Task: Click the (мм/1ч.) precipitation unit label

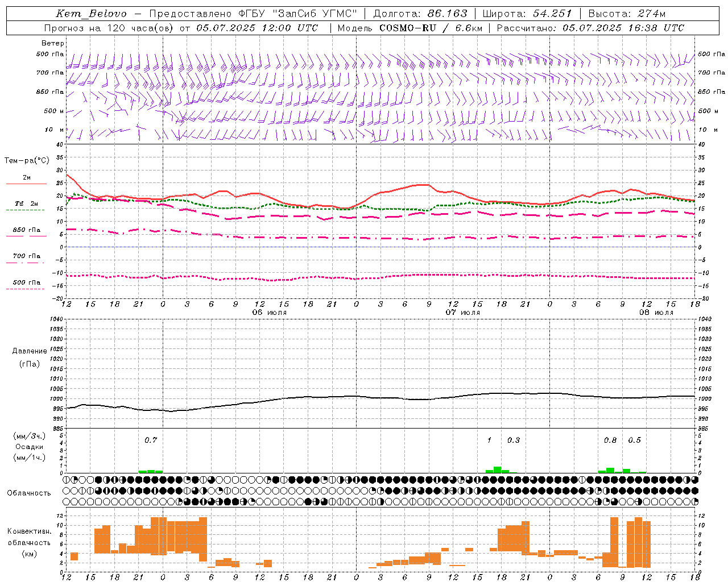Action: (x=30, y=458)
